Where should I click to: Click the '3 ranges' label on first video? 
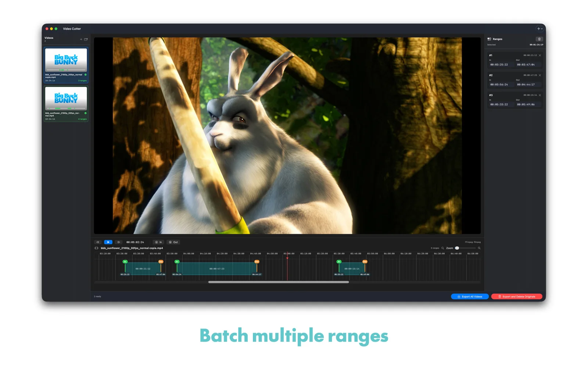click(82, 81)
